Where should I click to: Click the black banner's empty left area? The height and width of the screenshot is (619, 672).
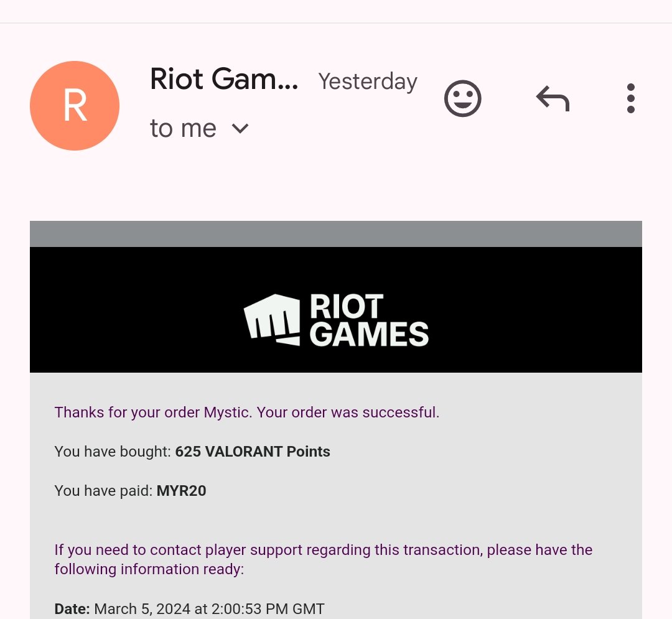[x=124, y=311]
